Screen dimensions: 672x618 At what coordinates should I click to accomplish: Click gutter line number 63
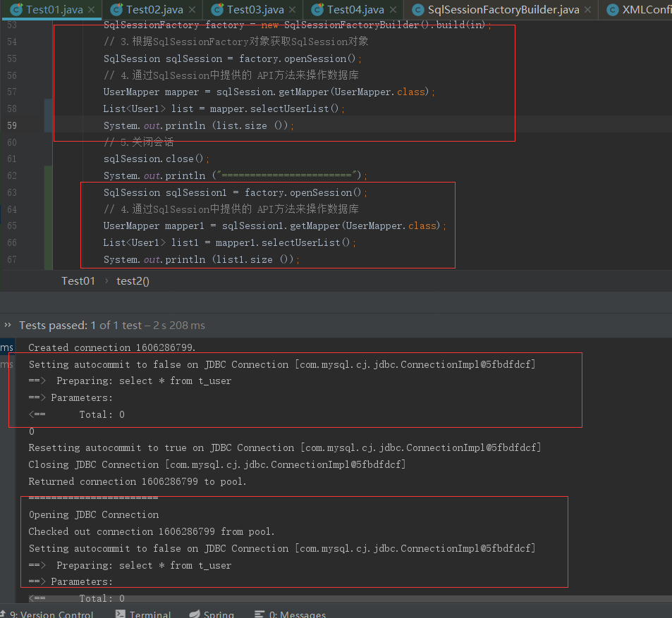[x=12, y=192]
